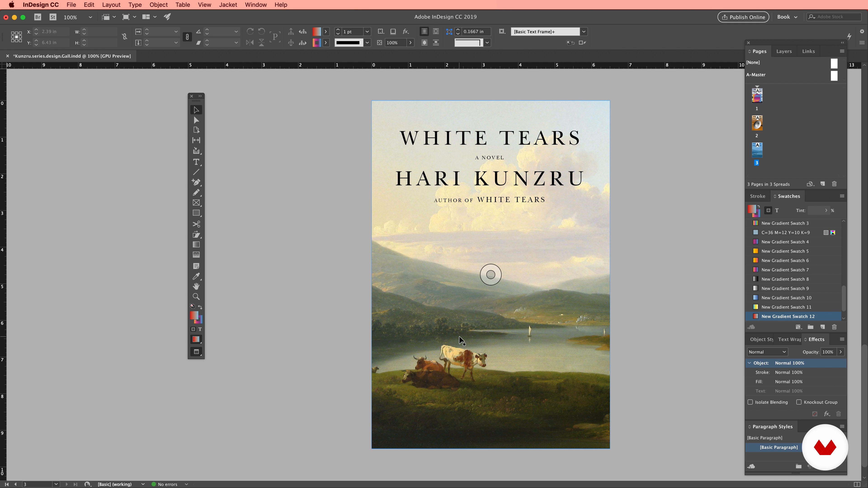Select Stroke row in Effects panel
This screenshot has height=488, width=868.
[x=796, y=373]
